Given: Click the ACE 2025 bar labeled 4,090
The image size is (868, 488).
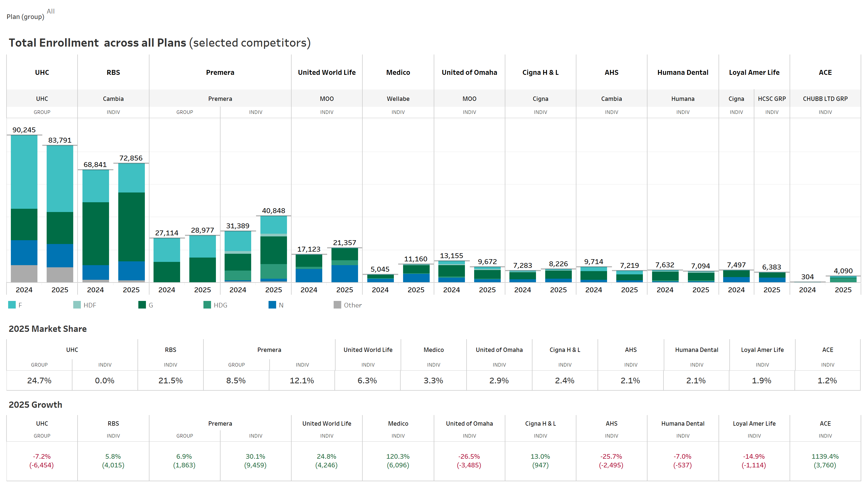Looking at the screenshot, I should click(x=843, y=279).
